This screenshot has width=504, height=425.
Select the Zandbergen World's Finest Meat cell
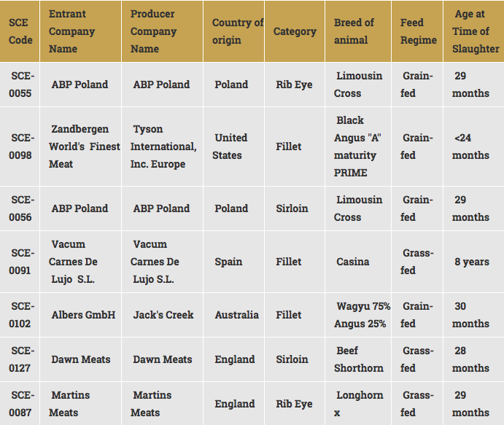tap(79, 147)
